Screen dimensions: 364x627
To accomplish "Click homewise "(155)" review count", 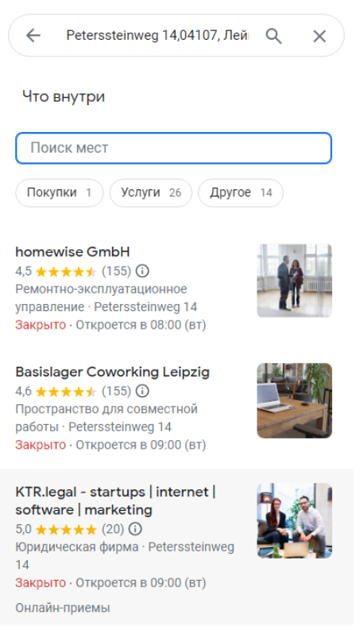I will pyautogui.click(x=116, y=271).
